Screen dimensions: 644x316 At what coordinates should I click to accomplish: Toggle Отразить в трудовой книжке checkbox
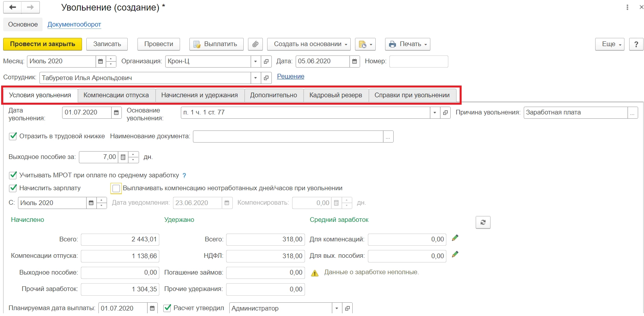[13, 136]
